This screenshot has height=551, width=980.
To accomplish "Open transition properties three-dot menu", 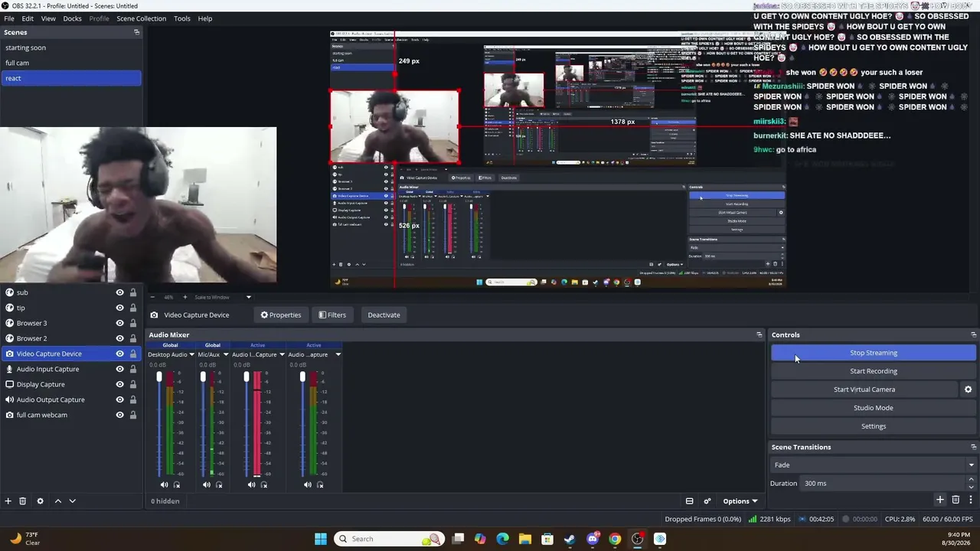I will [x=971, y=500].
